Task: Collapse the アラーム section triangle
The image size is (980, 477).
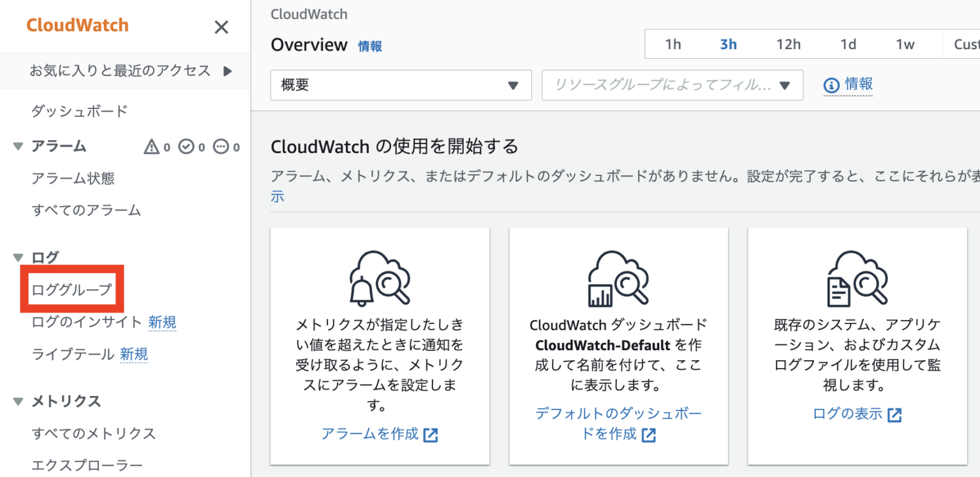Action: [x=17, y=146]
